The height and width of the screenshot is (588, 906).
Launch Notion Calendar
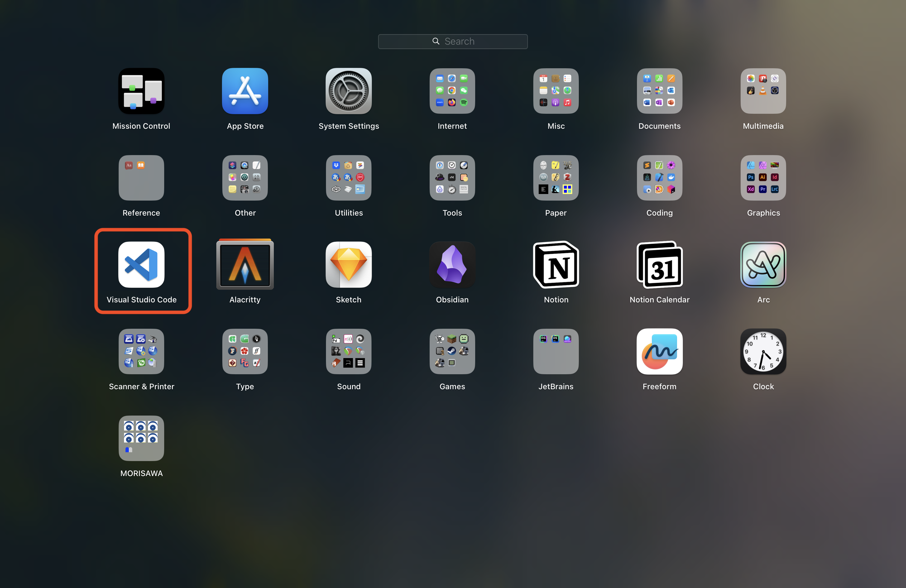point(659,265)
